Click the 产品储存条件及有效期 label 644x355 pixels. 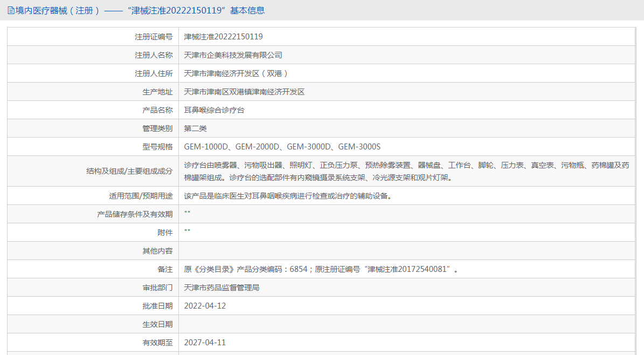pos(135,214)
